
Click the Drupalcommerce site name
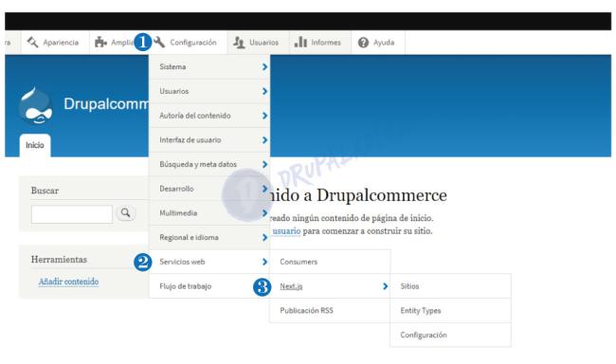(x=106, y=103)
